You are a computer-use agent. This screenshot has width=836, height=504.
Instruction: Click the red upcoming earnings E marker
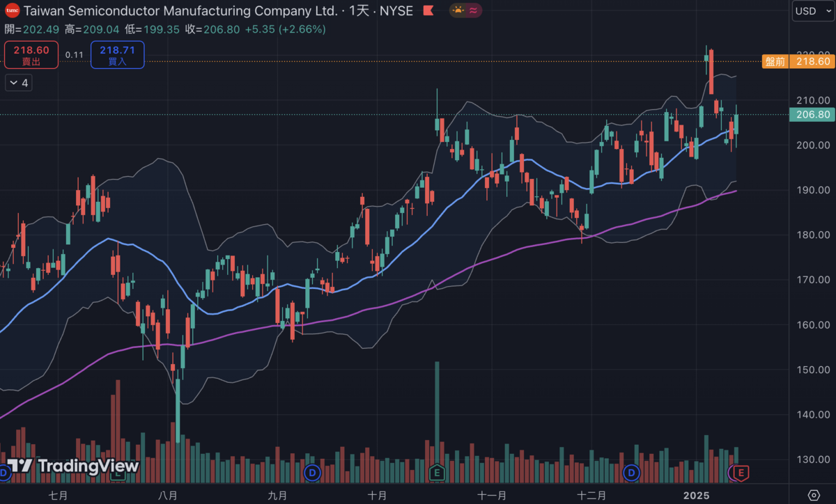(x=741, y=473)
